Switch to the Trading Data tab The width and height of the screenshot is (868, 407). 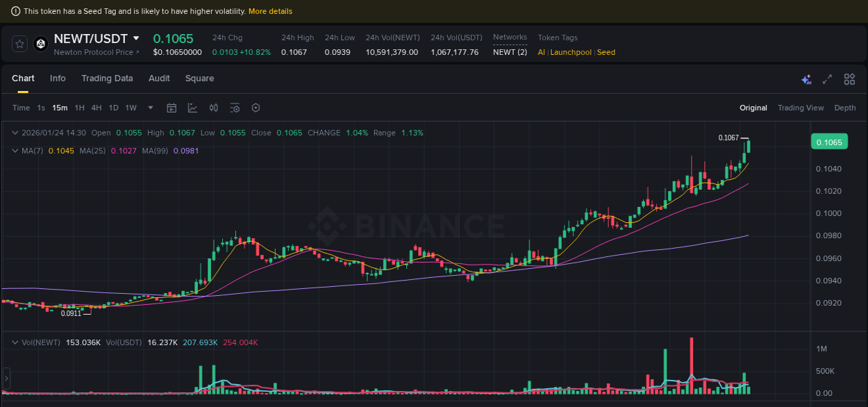pyautogui.click(x=107, y=78)
